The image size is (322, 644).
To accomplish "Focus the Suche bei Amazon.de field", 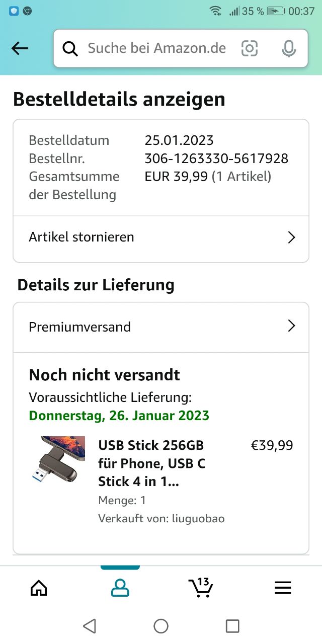I will click(x=156, y=48).
